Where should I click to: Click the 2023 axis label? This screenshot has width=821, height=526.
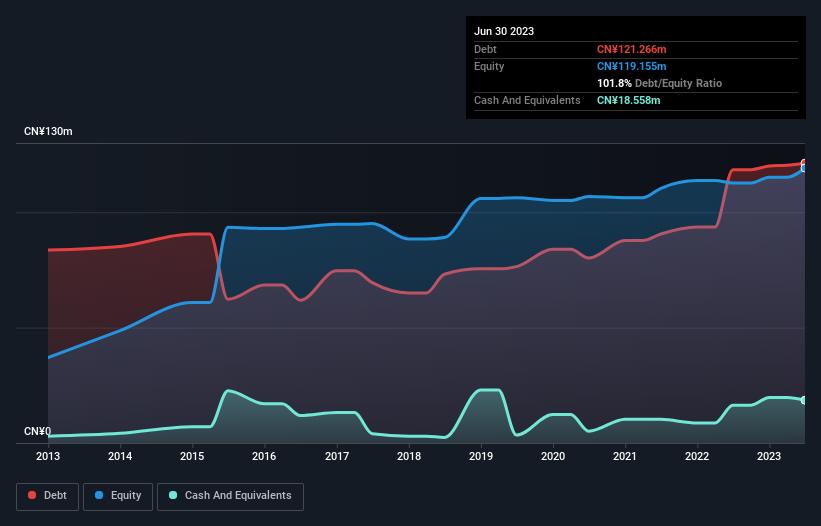769,456
